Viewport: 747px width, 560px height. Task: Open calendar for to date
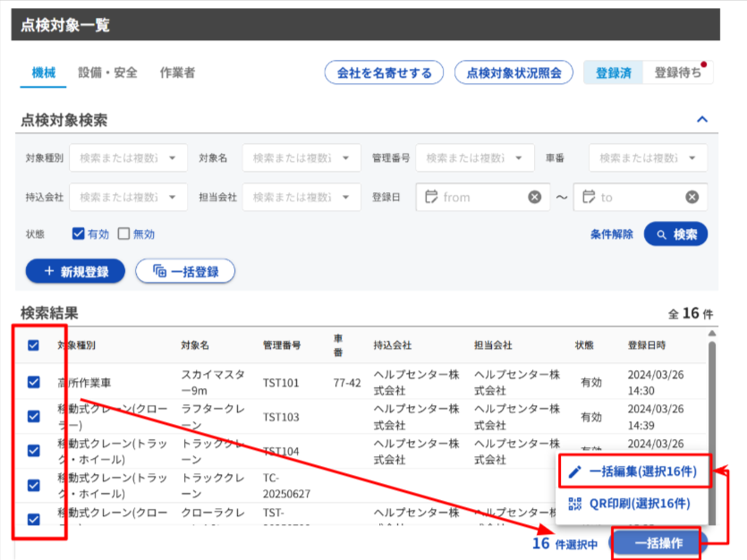click(x=589, y=198)
